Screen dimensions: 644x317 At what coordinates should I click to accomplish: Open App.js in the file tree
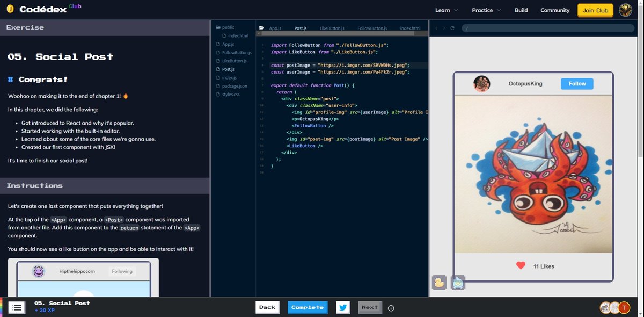click(x=225, y=44)
